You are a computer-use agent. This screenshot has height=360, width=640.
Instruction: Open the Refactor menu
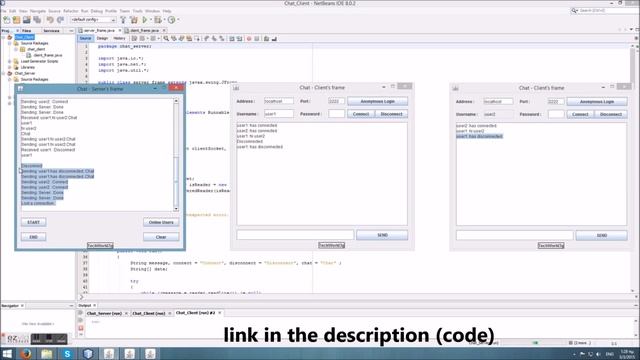71,11
